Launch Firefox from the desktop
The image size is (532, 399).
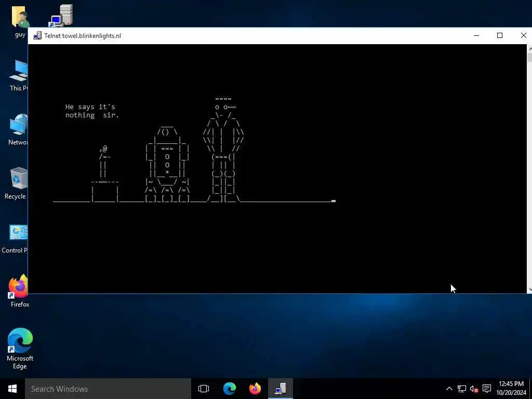pos(19,291)
